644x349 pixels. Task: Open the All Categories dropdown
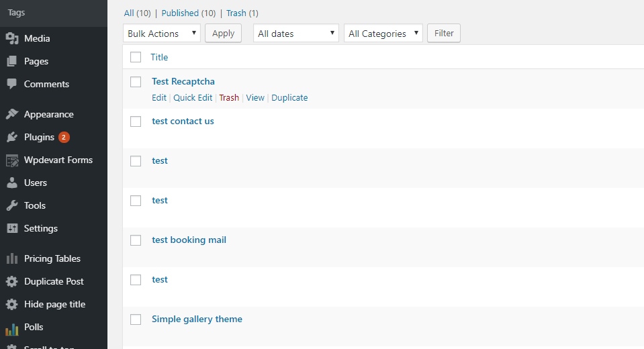coord(383,34)
